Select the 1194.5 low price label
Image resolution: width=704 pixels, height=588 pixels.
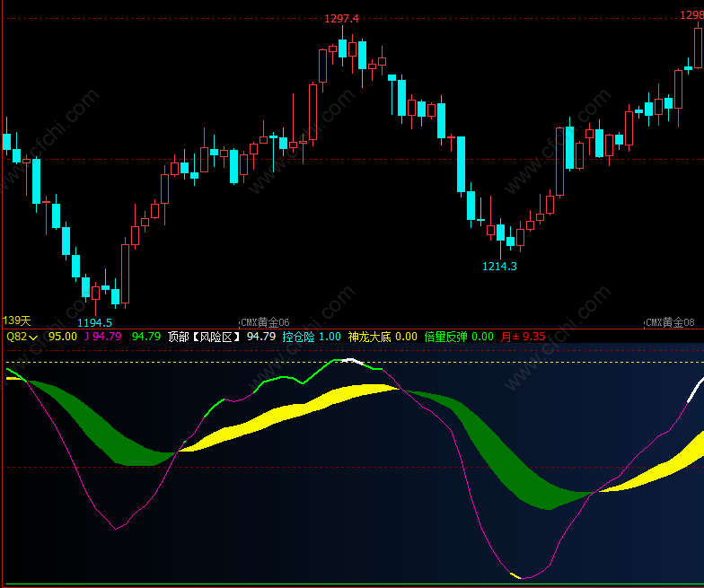click(95, 323)
